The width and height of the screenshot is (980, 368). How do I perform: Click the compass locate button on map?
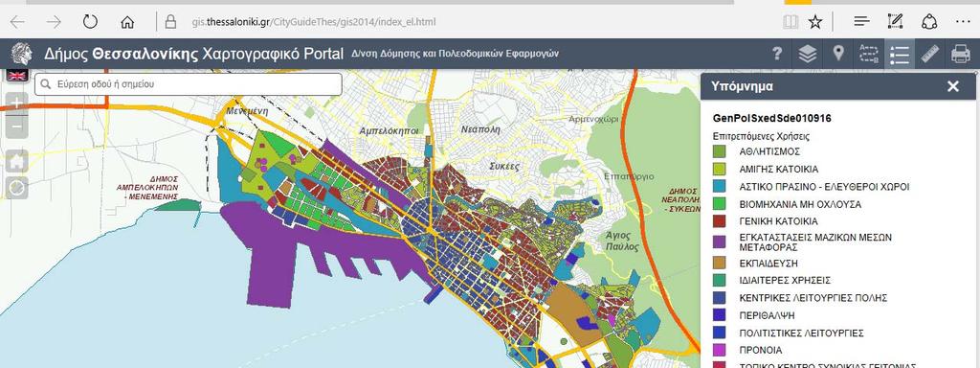[17, 188]
